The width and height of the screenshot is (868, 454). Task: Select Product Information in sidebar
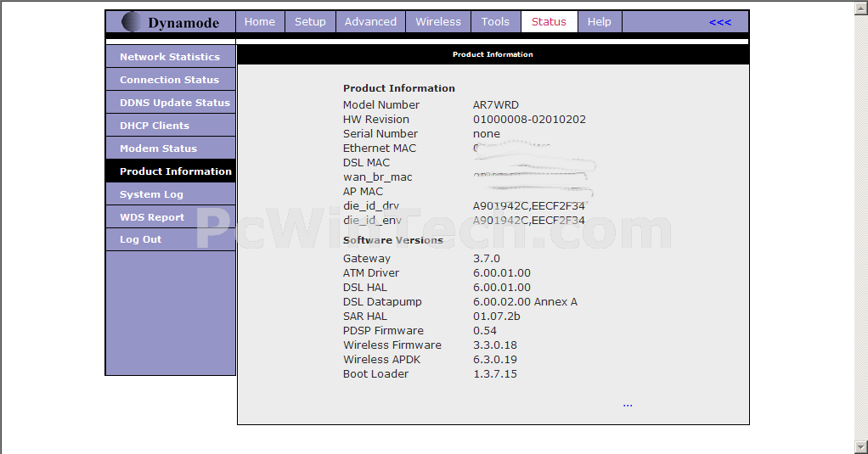(171, 171)
